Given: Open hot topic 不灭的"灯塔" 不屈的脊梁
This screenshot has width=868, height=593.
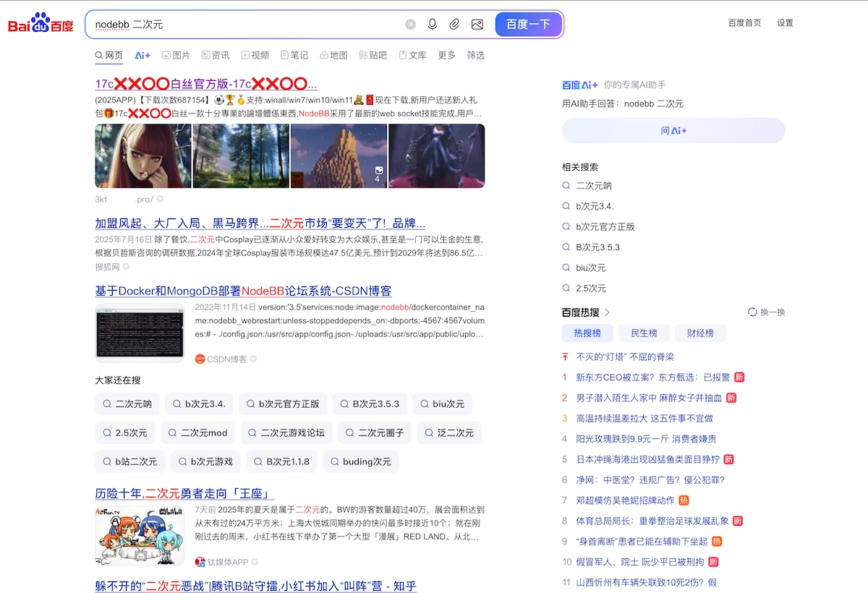Looking at the screenshot, I should (x=625, y=357).
